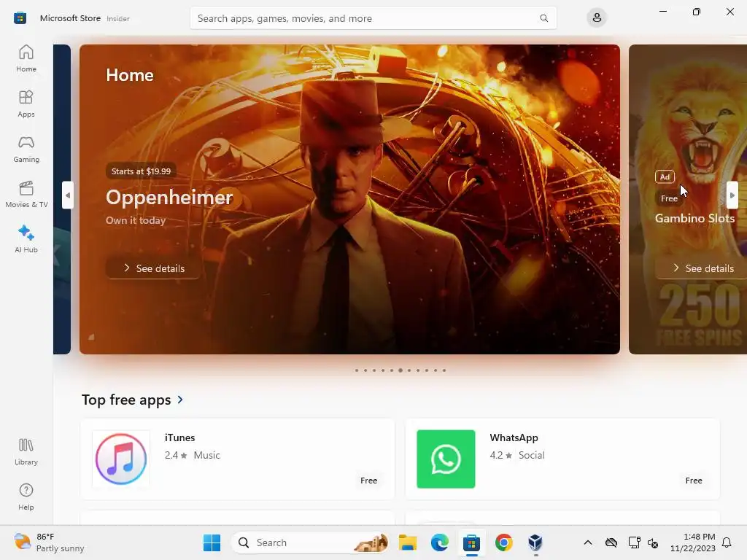Click the Free button for iTunes
The image size is (747, 560).
click(368, 481)
